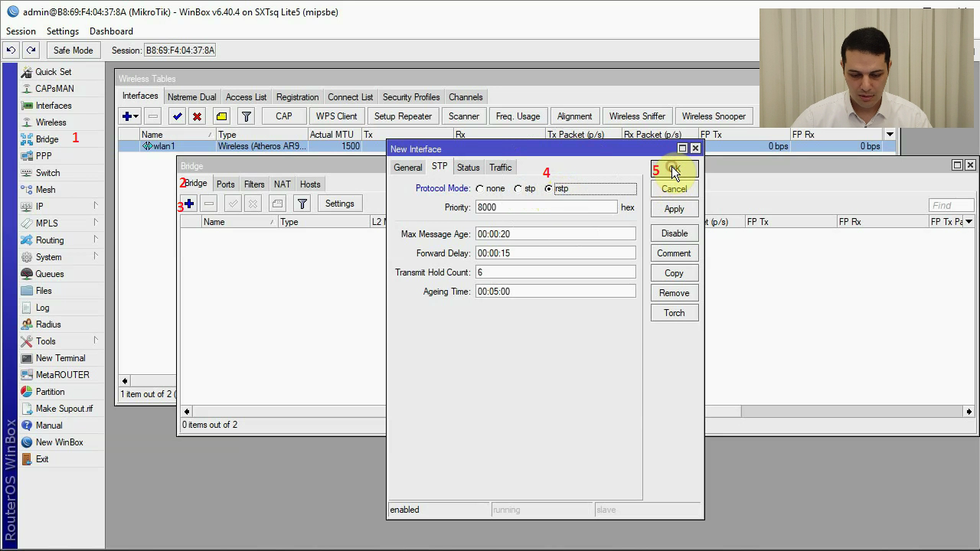Launch New WinBox from sidebar
The width and height of the screenshot is (980, 551).
[x=59, y=442]
